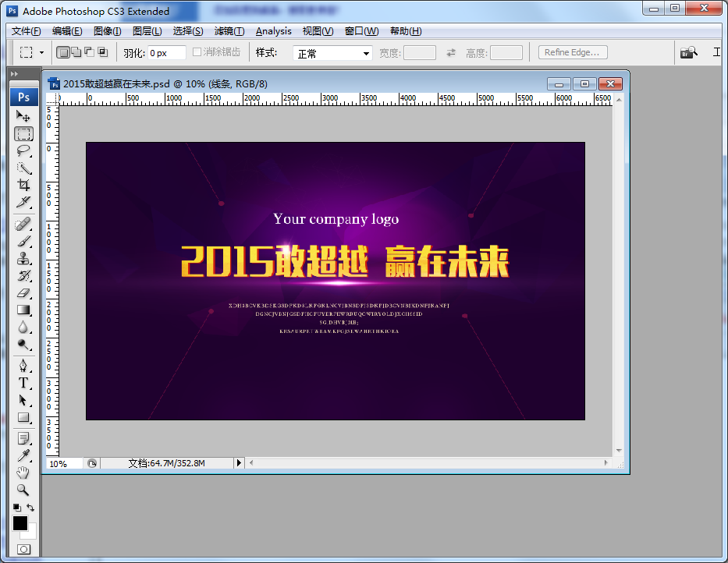Open the 滤镜(T) menu
Screen dimensions: 728x563
point(229,31)
